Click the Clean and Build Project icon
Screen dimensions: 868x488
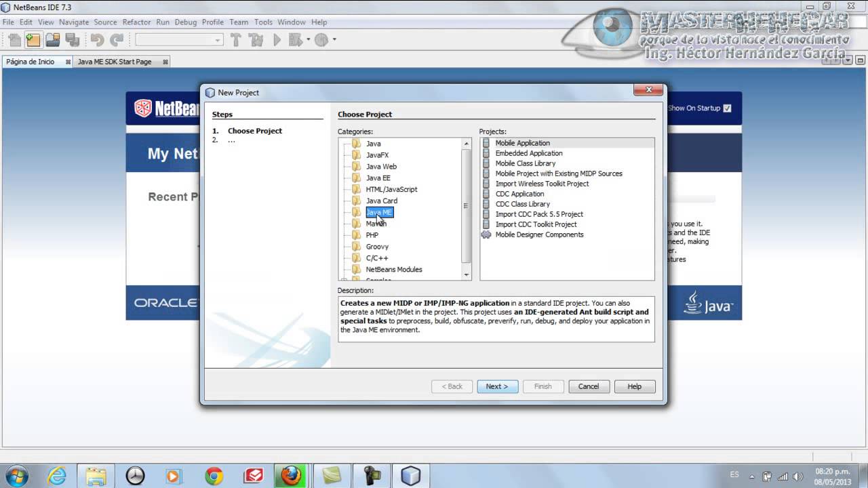pos(256,40)
